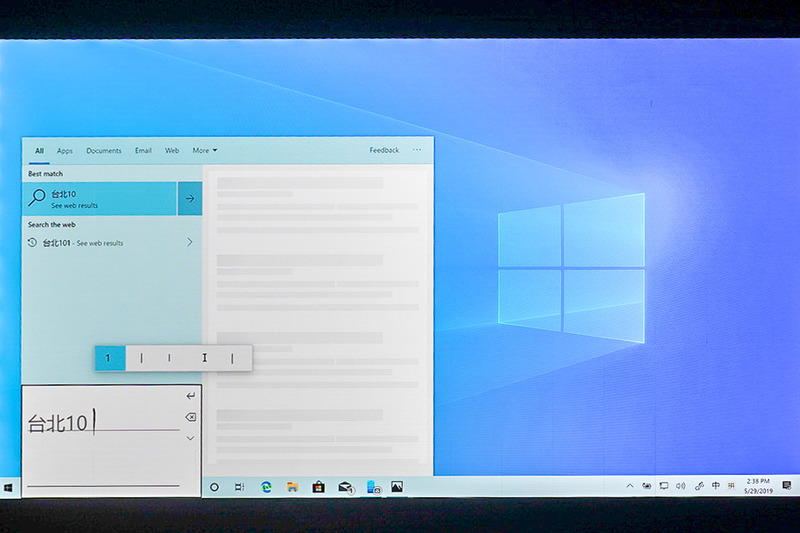This screenshot has height=533, width=800.
Task: Switch to the Documents search tab
Action: [x=104, y=150]
